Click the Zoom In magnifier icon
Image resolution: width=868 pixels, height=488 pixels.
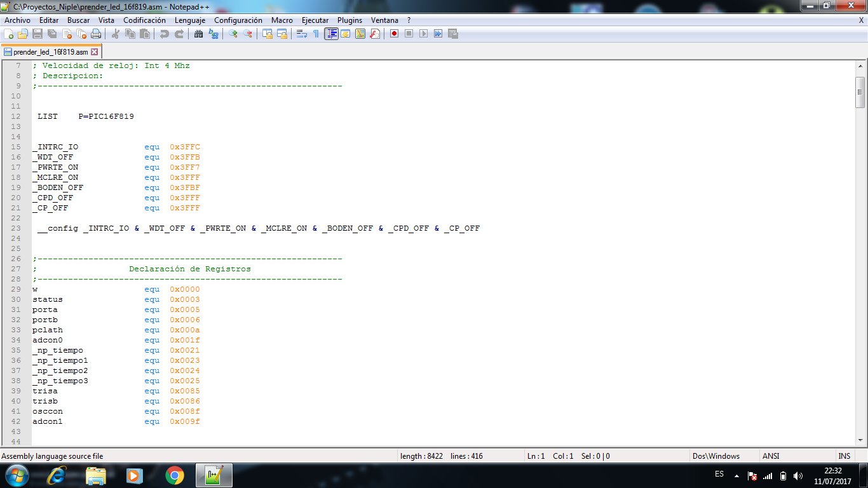coord(233,34)
